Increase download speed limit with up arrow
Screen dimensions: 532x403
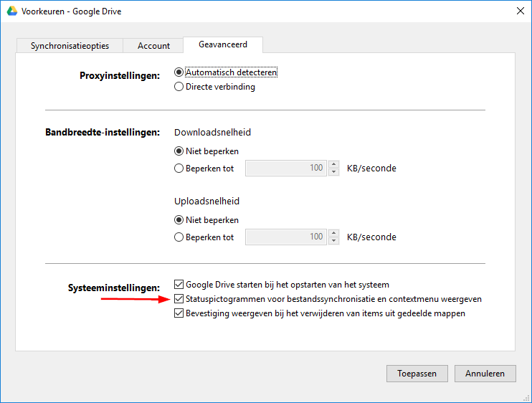click(x=334, y=164)
